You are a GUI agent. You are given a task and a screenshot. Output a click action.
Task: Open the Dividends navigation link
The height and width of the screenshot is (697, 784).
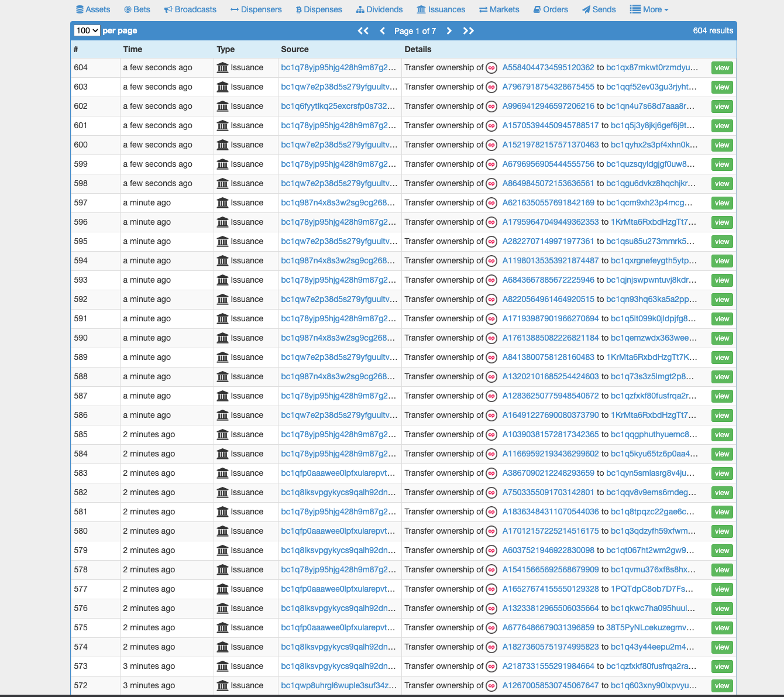pos(379,9)
